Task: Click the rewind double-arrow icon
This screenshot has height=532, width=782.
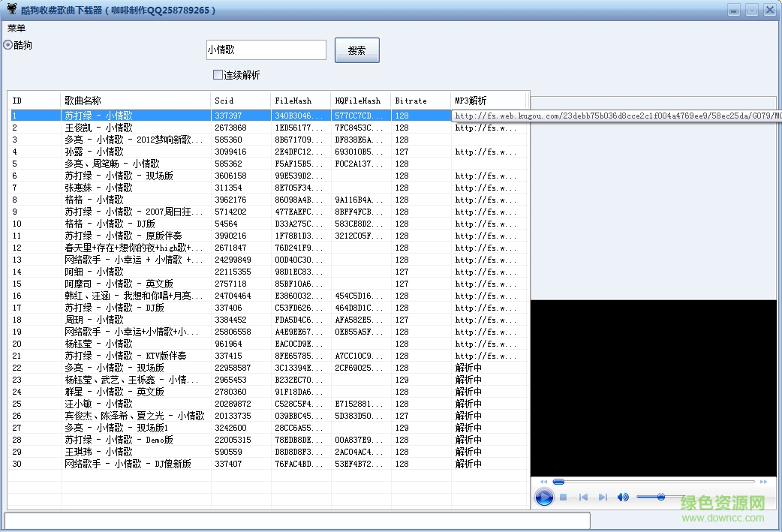Action: pyautogui.click(x=543, y=482)
